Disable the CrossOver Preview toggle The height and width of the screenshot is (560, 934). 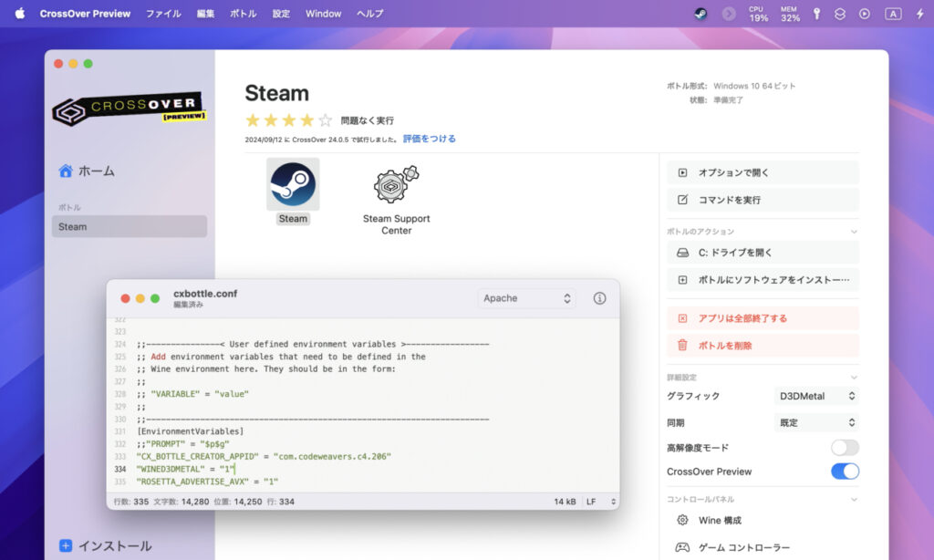click(x=845, y=472)
